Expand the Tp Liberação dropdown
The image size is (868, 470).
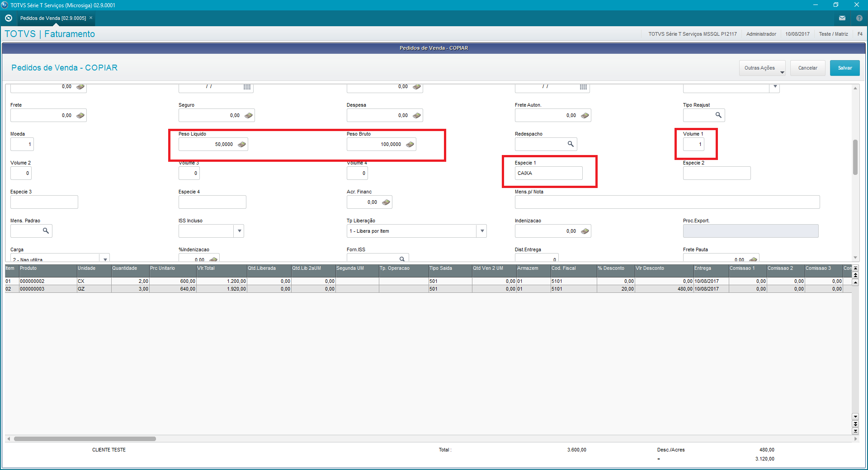point(482,231)
